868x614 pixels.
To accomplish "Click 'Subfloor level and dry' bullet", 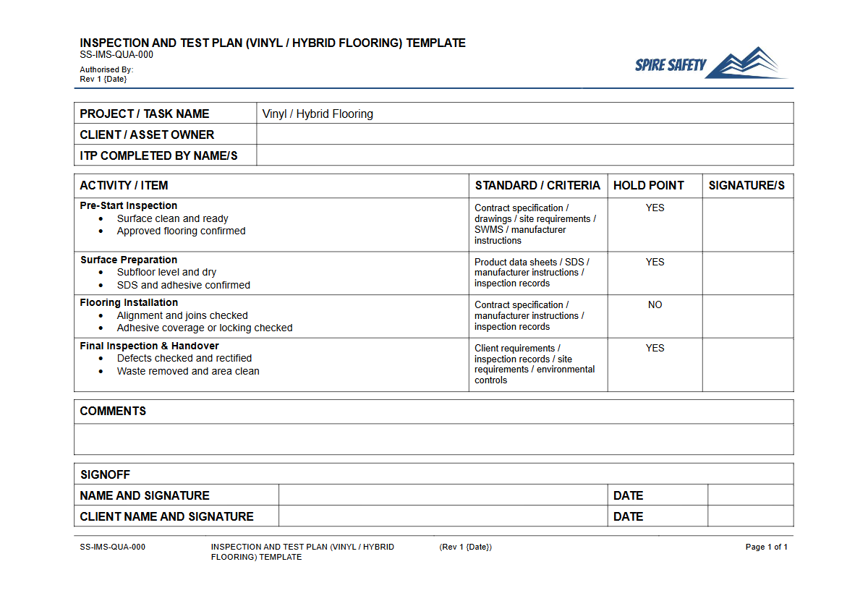I will pyautogui.click(x=167, y=273).
